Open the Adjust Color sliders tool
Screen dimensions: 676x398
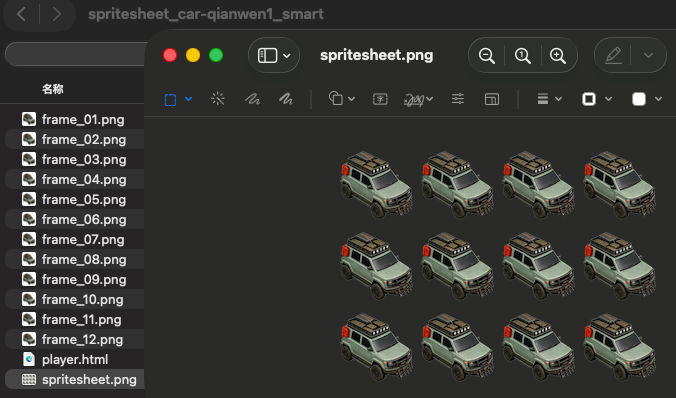pos(458,99)
